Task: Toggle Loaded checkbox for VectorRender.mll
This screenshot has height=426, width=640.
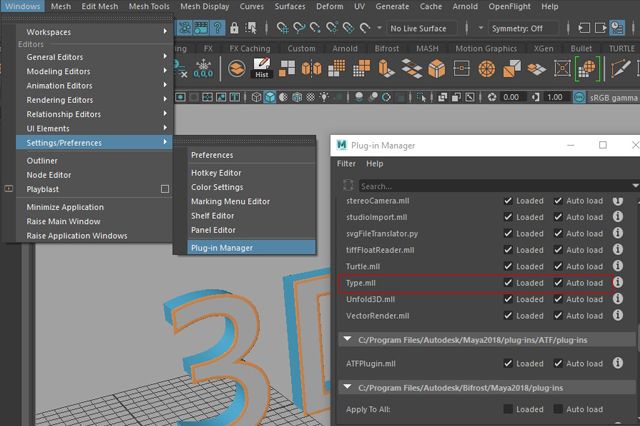Action: (x=508, y=315)
